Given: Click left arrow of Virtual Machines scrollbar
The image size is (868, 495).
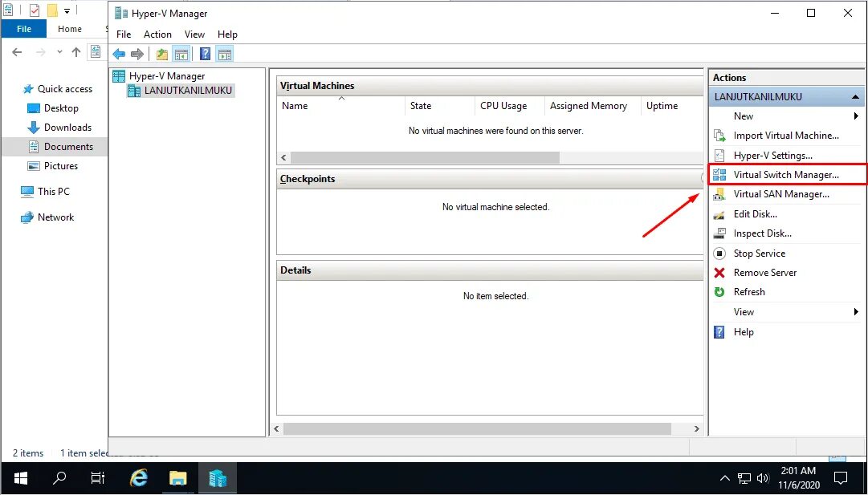Looking at the screenshot, I should 283,157.
